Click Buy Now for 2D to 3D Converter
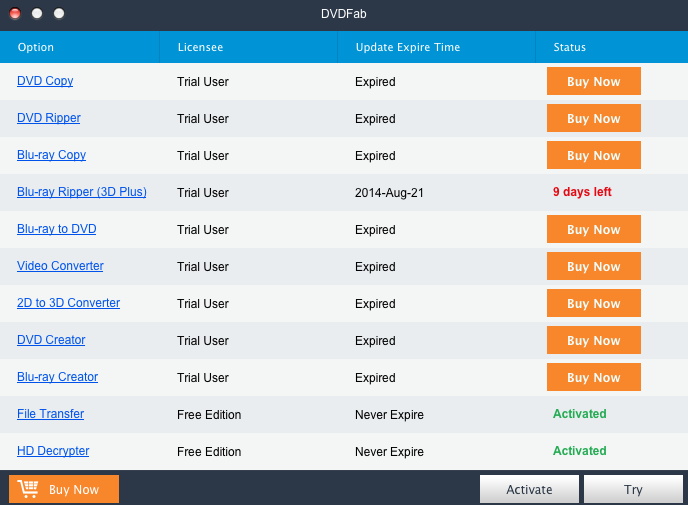Screen dimensions: 688x505 pyautogui.click(x=594, y=303)
